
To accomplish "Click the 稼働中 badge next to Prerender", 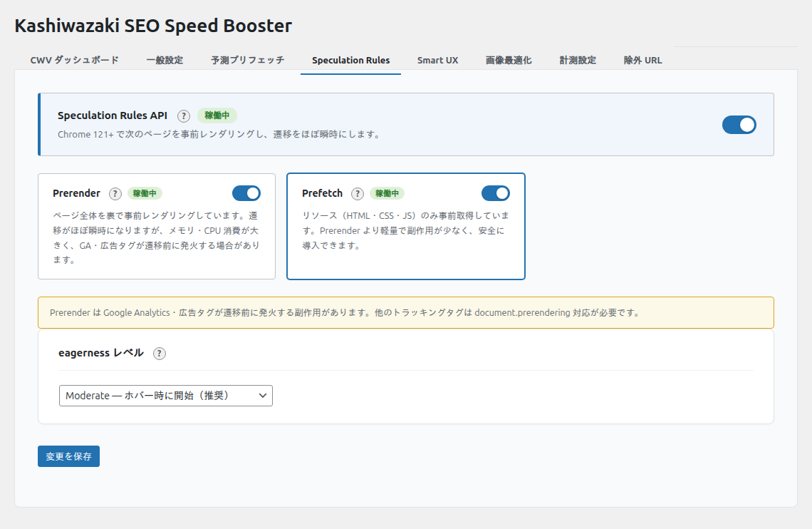I will pyautogui.click(x=145, y=193).
